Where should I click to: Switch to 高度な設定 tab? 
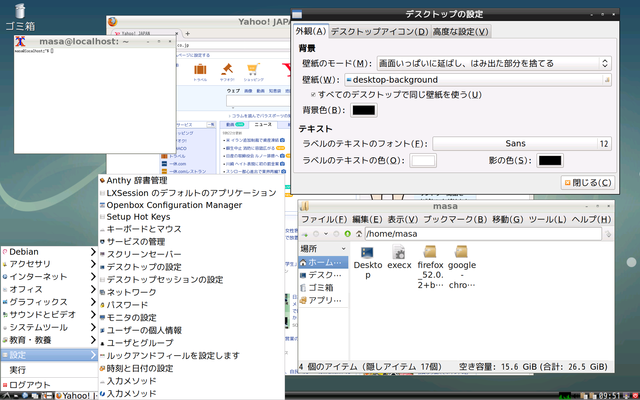click(x=460, y=31)
